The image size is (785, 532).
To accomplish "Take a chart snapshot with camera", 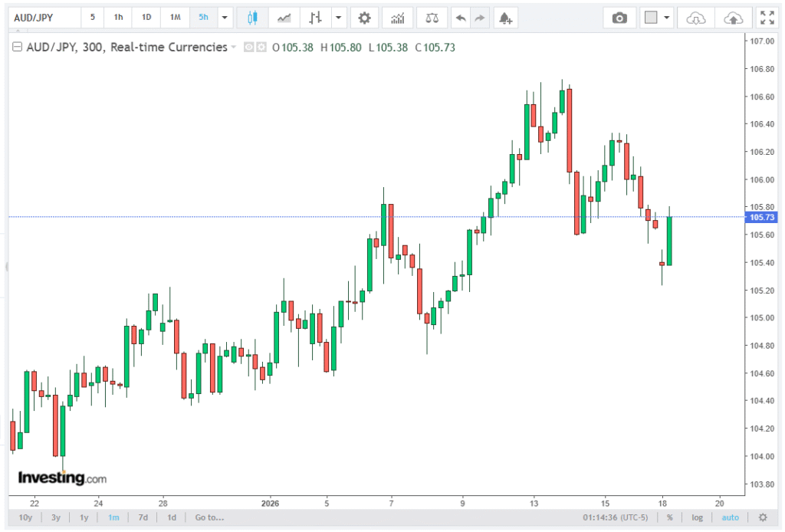I will click(x=619, y=18).
